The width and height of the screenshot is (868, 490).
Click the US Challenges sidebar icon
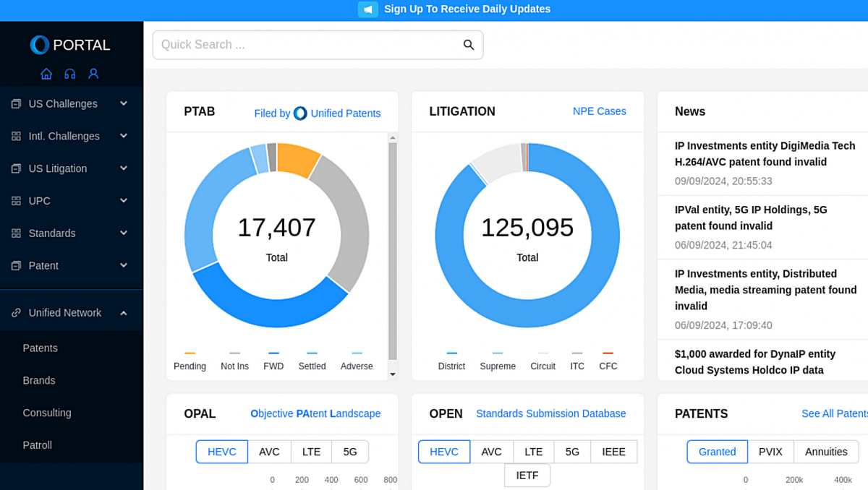(x=16, y=104)
